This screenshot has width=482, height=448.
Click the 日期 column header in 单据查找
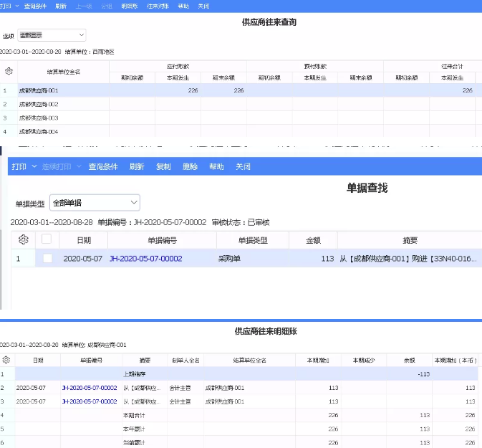pos(84,240)
